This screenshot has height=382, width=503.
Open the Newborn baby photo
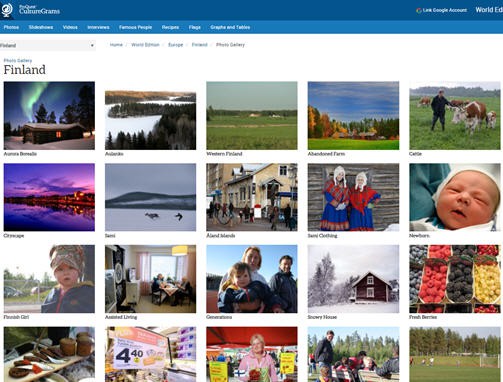point(455,197)
